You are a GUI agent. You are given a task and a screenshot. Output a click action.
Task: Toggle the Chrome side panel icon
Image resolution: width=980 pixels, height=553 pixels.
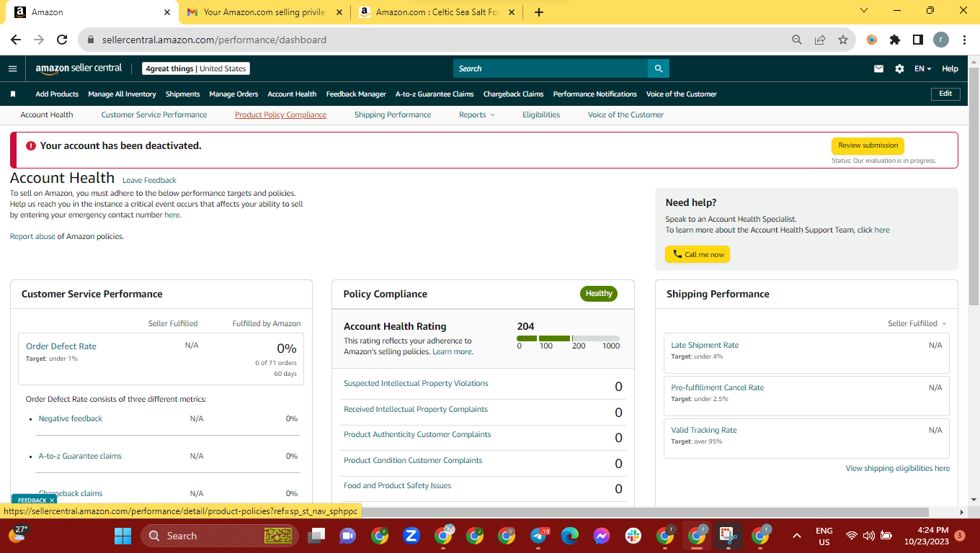pyautogui.click(x=918, y=40)
